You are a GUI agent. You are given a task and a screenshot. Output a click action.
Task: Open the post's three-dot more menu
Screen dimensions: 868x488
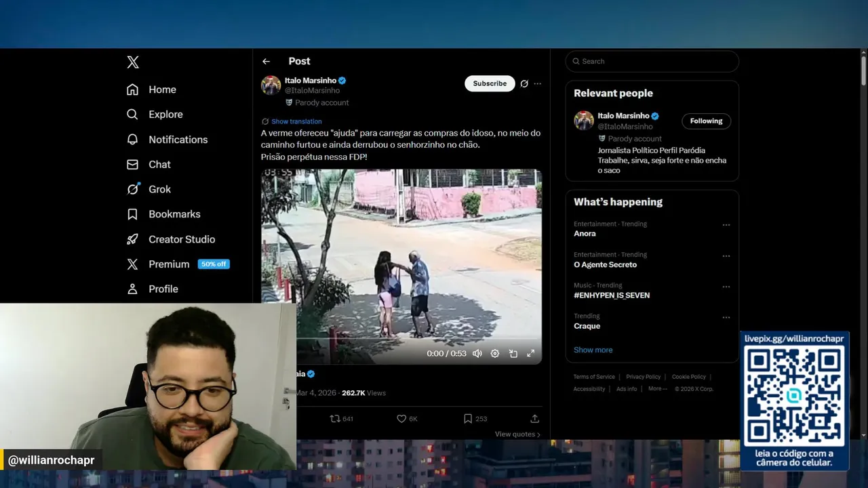point(538,83)
